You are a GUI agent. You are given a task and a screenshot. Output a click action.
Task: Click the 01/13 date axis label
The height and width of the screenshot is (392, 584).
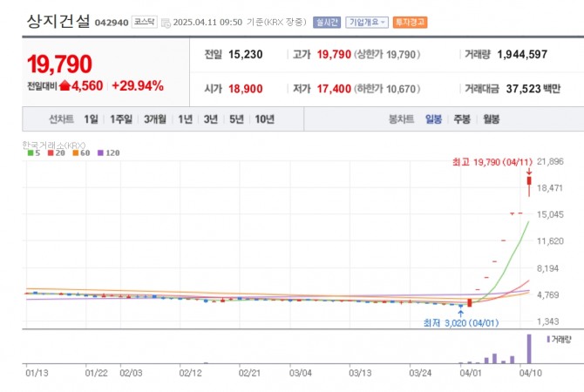pyautogui.click(x=37, y=373)
